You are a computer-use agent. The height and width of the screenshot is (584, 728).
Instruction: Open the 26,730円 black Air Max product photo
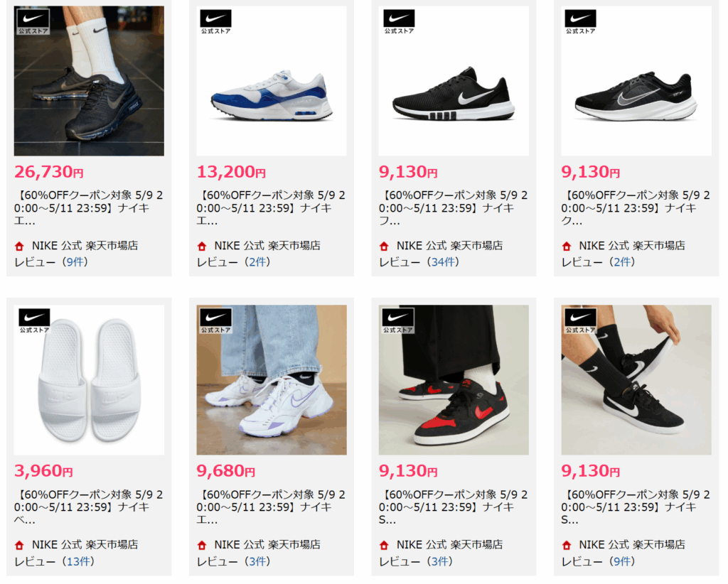pos(89,81)
